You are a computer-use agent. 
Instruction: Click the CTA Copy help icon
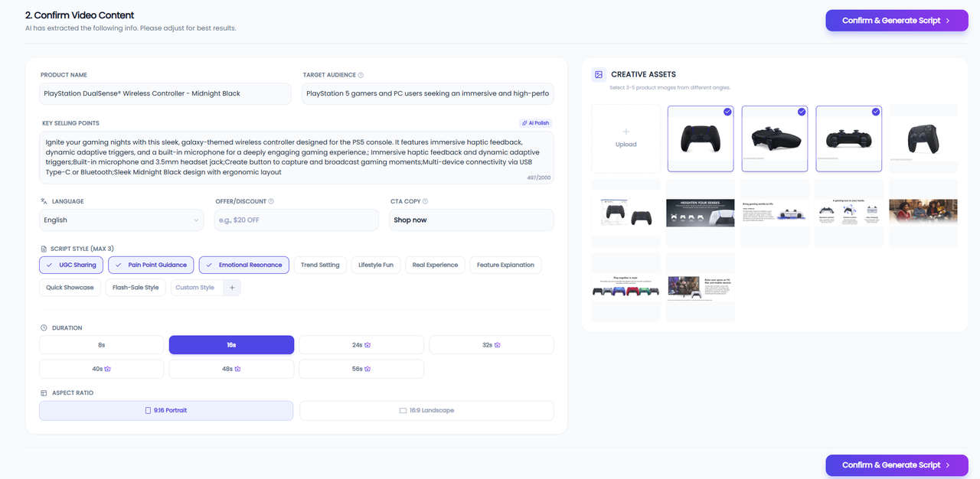click(x=425, y=201)
